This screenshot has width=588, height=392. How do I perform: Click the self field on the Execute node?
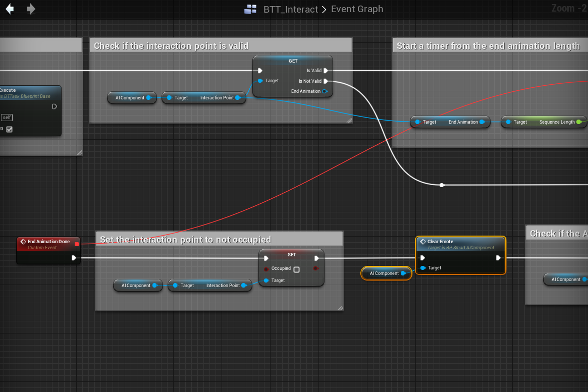[x=7, y=118]
